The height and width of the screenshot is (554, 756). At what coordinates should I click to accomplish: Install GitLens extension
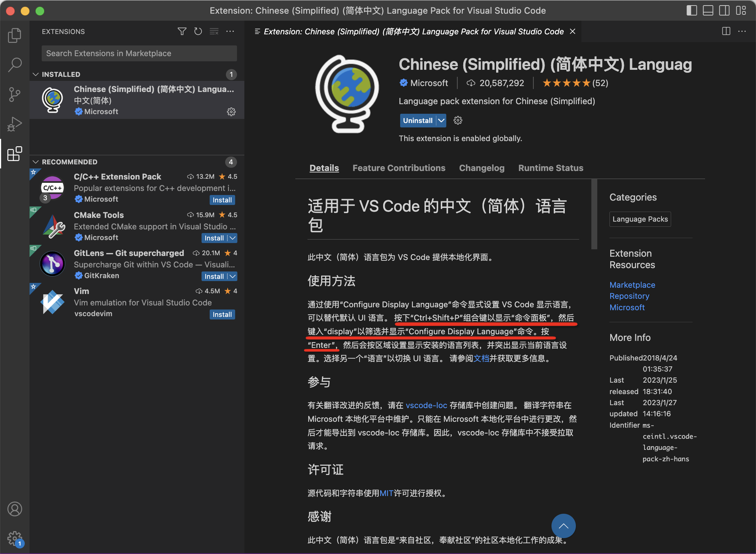click(214, 276)
